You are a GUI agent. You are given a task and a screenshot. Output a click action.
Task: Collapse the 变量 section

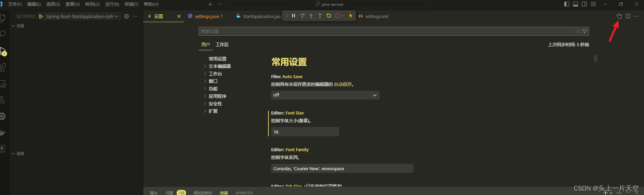[18, 26]
